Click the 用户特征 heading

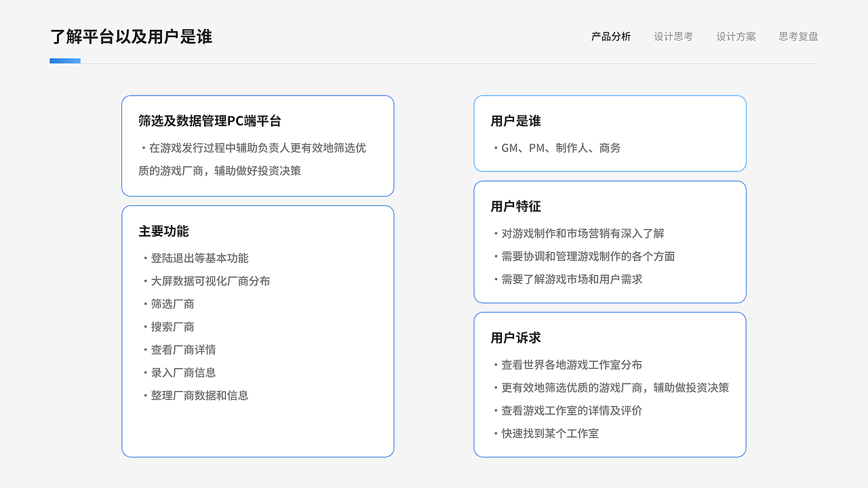515,207
